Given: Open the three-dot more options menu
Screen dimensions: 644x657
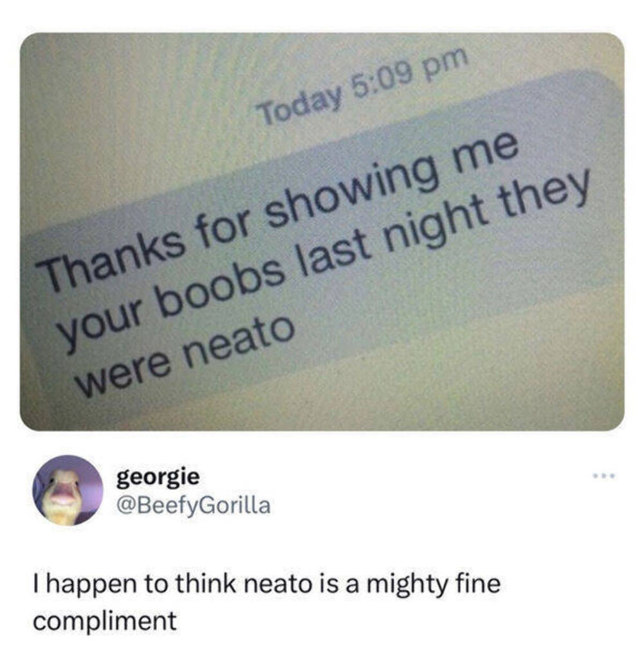Looking at the screenshot, I should pos(603,476).
